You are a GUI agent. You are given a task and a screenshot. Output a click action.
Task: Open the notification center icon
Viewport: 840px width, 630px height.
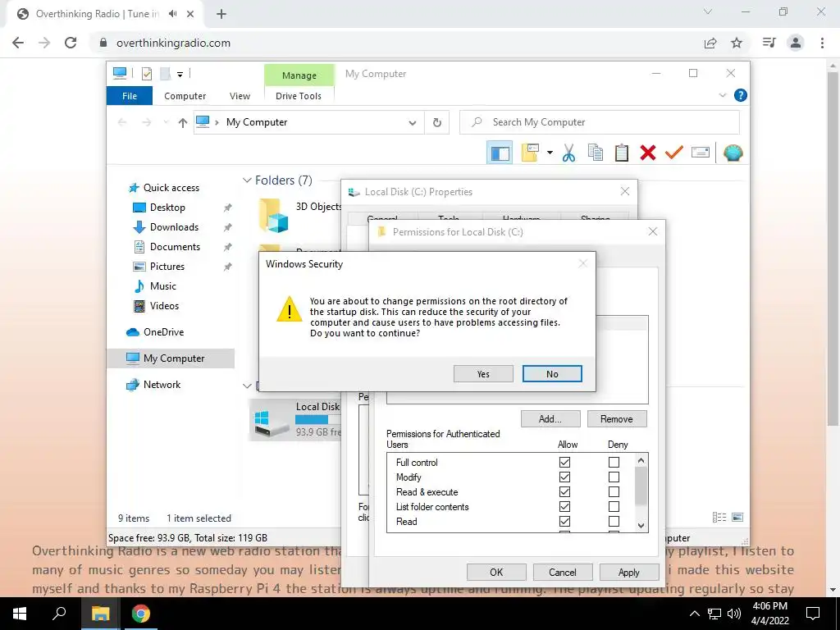[x=813, y=614]
